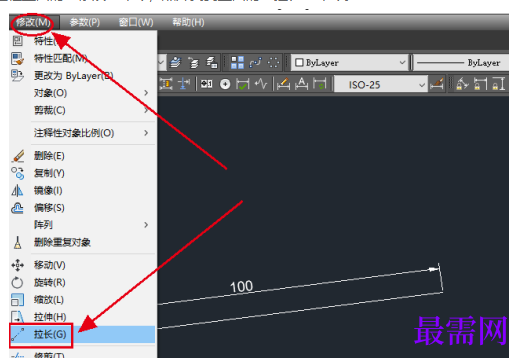Open the ByLayer linetype dropdown
The width and height of the screenshot is (526, 362).
pos(461,63)
